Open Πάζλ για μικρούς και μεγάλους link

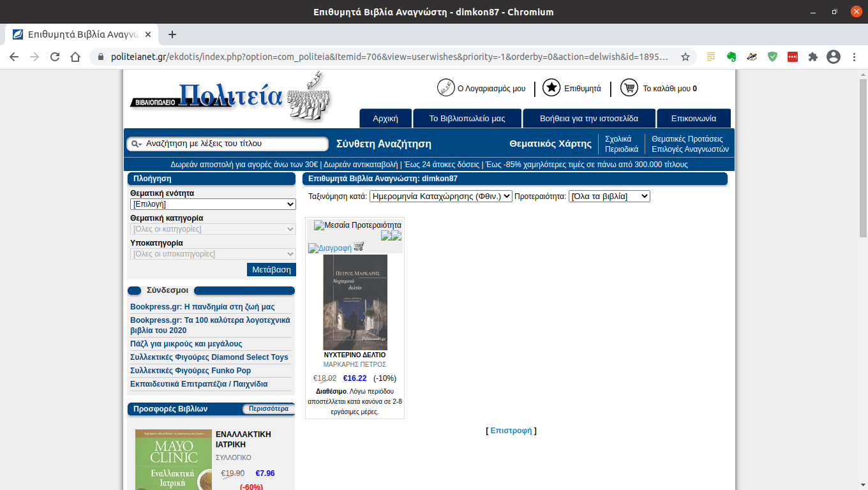[x=186, y=344]
